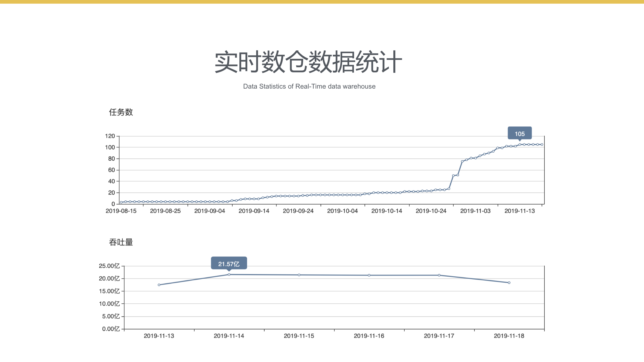Screen dimensions: 644x362
Task: Click the 2019-10-04 axis label
Action: (342, 211)
